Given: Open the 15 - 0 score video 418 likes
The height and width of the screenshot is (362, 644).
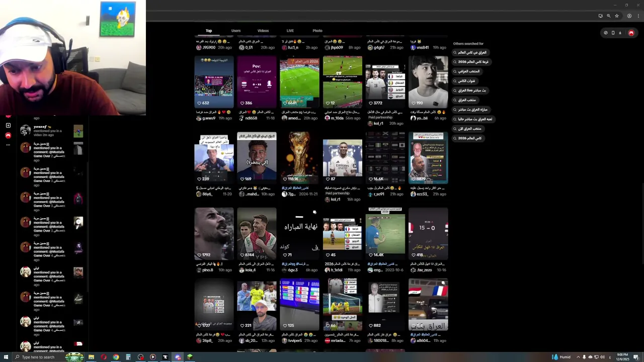Looking at the screenshot, I should (428, 233).
